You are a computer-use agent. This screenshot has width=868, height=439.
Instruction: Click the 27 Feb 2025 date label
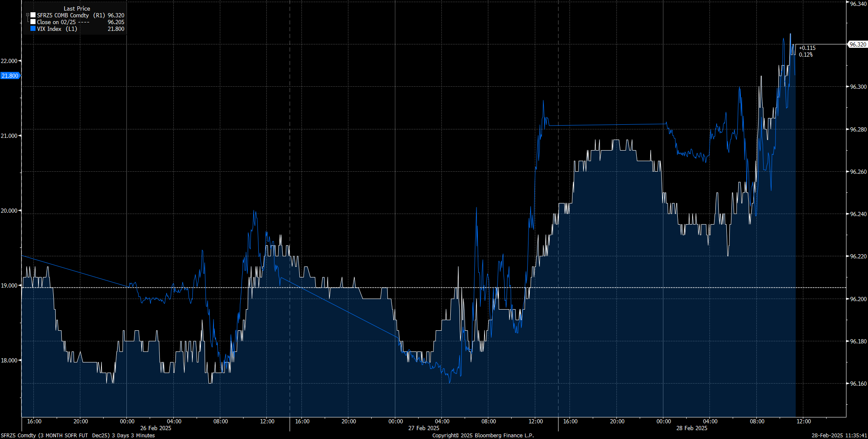[424, 428]
